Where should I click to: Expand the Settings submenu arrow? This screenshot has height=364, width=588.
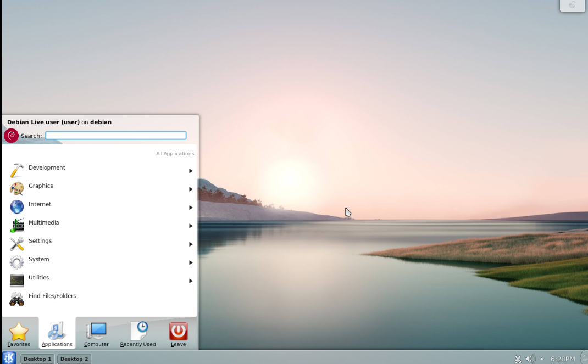click(x=191, y=244)
